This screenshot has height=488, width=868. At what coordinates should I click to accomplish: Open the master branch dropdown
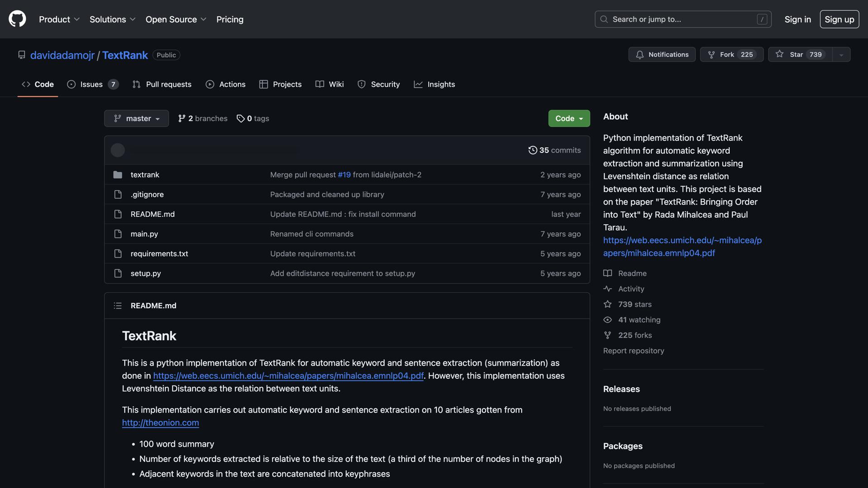pos(136,118)
